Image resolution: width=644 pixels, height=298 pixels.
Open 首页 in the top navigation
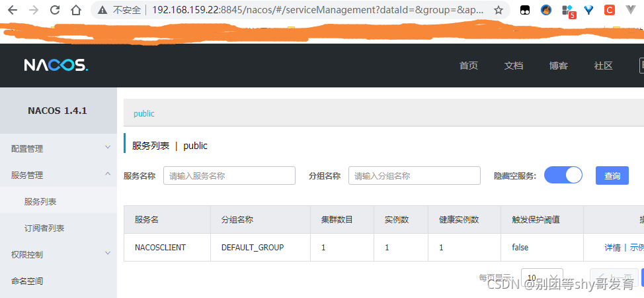point(469,66)
